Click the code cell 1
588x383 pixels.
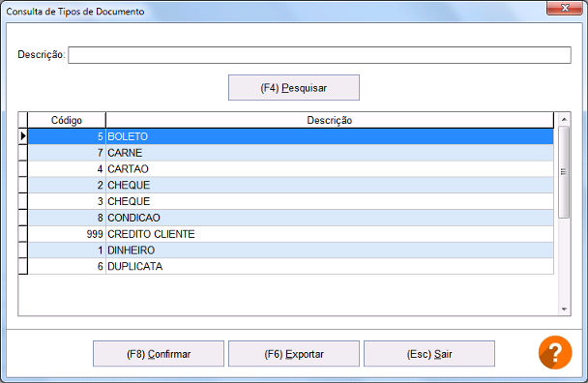[x=67, y=250]
